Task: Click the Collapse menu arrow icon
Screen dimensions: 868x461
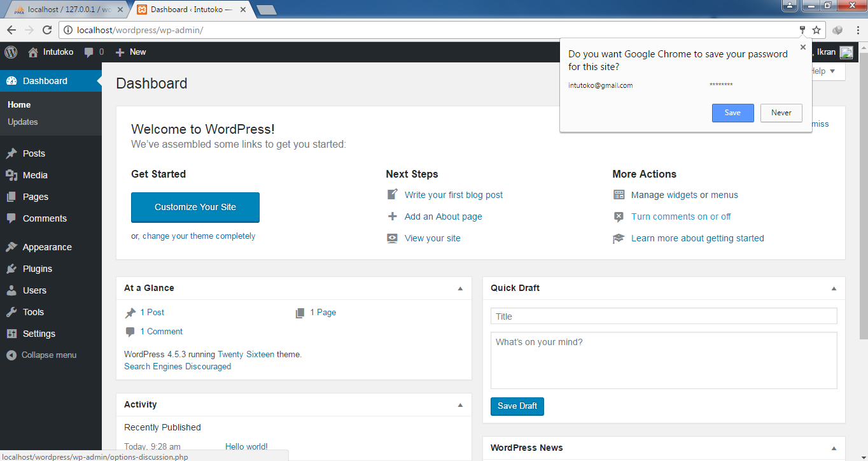Action: 11,355
